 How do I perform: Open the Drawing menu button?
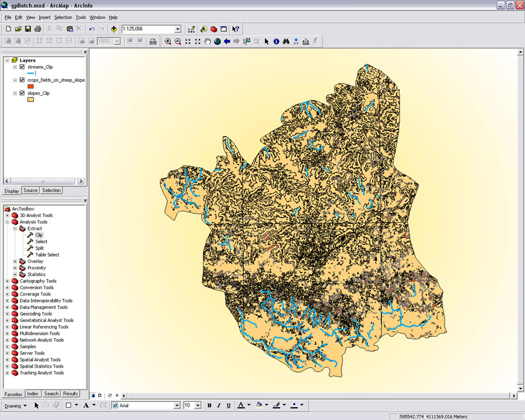(15, 405)
